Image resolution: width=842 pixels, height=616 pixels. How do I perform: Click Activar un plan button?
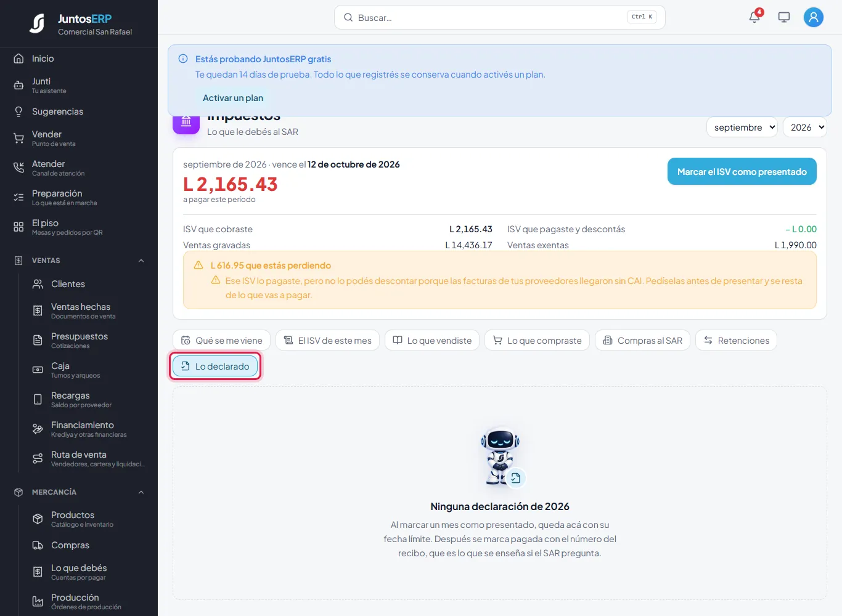(233, 98)
